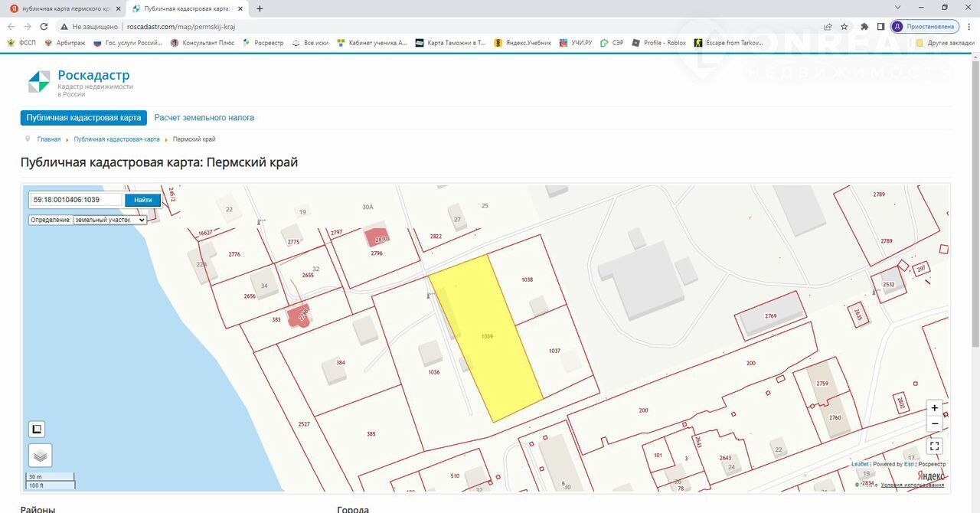Image resolution: width=980 pixels, height=513 pixels.
Task: Open the Chrome three-dot menu
Action: pyautogui.click(x=969, y=26)
